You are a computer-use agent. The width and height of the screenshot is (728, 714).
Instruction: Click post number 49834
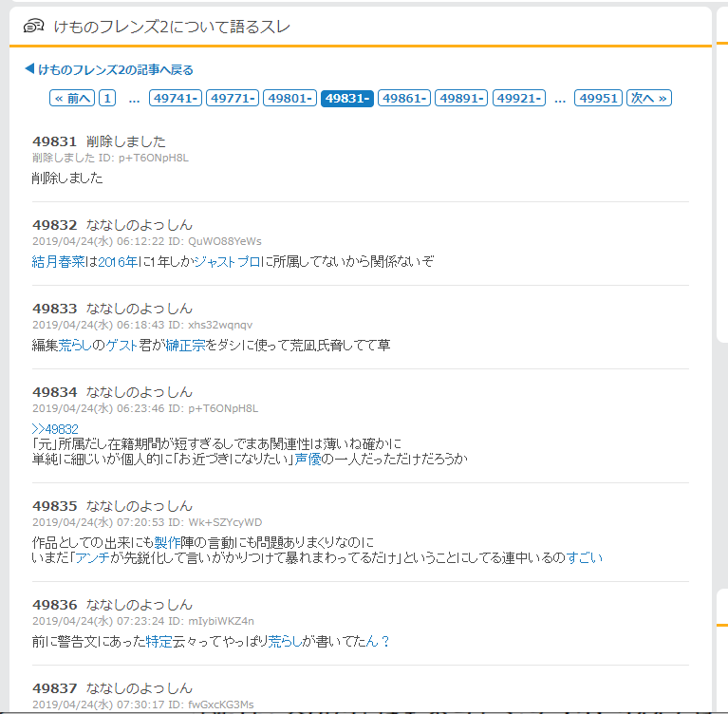point(54,392)
